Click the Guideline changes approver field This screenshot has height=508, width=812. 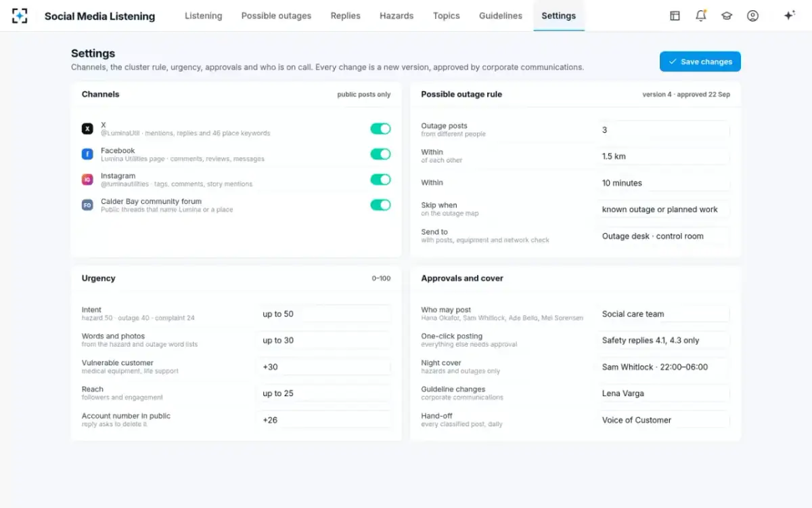point(663,394)
